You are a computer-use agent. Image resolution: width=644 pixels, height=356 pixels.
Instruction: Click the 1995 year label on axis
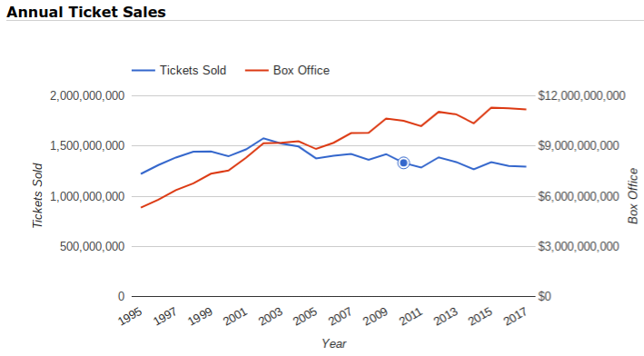(x=131, y=316)
